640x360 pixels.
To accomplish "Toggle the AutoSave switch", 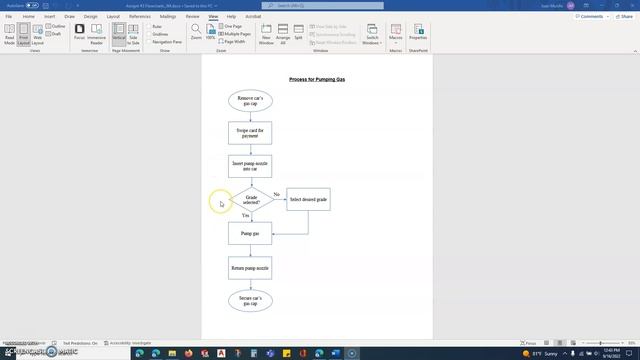I will [x=32, y=6].
